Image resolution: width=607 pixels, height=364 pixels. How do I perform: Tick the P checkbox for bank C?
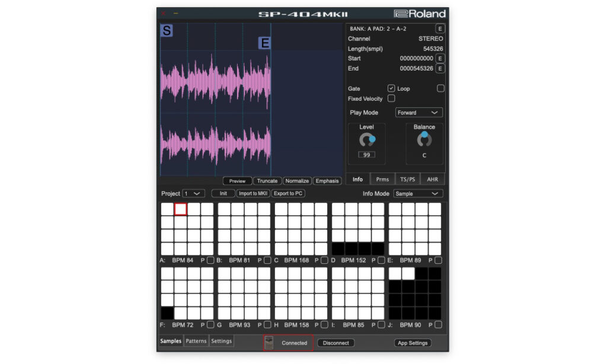[x=324, y=260]
